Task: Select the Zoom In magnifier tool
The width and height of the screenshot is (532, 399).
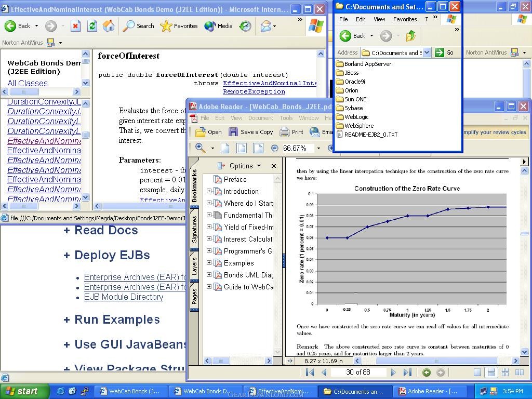Action: (201, 148)
